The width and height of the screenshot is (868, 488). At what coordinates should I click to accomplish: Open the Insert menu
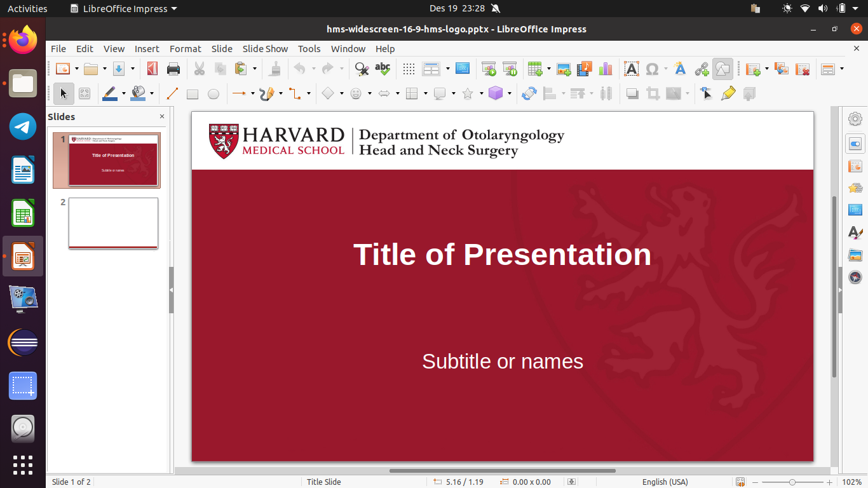(147, 48)
